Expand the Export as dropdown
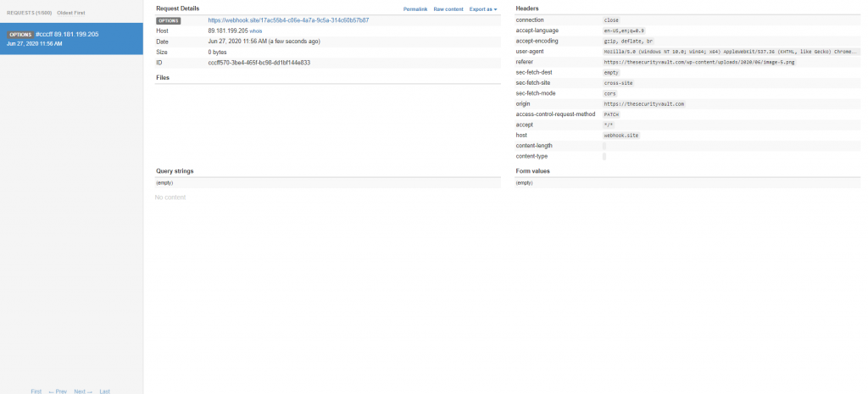 tap(482, 9)
